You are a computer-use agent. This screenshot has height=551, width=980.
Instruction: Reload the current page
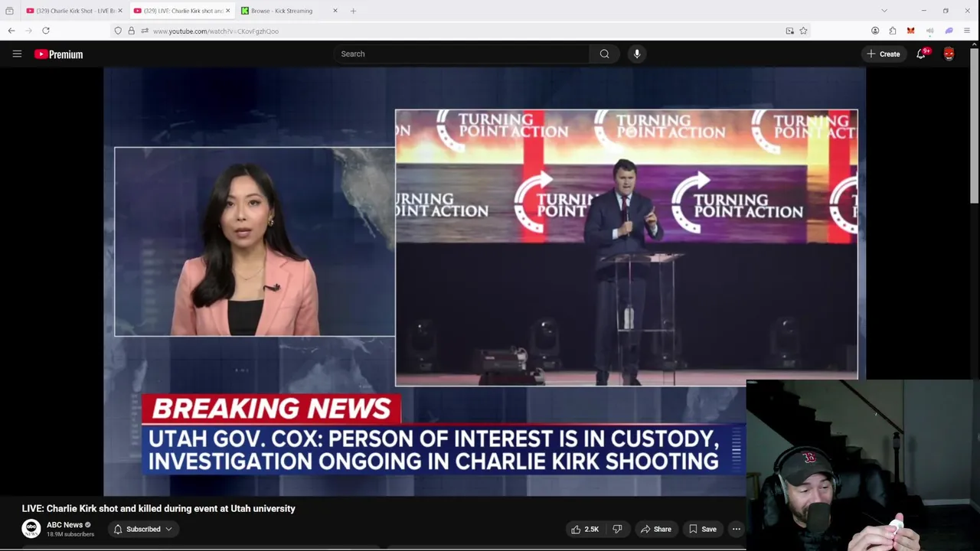click(46, 31)
